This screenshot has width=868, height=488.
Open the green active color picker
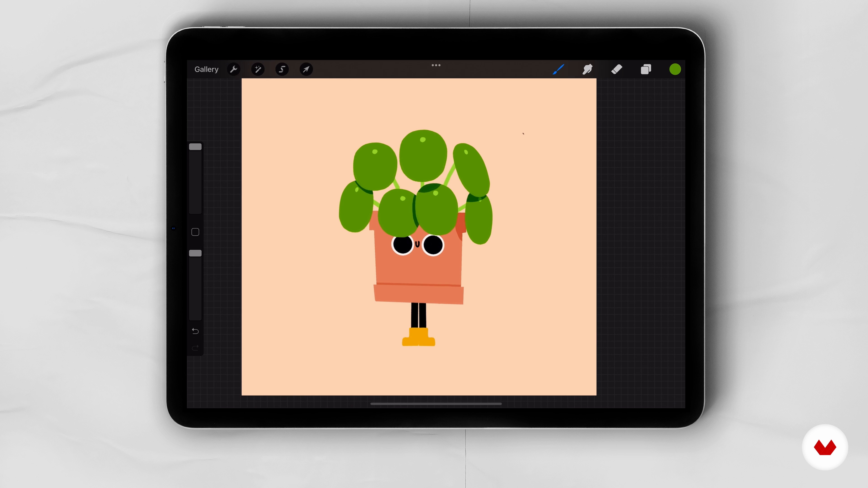pyautogui.click(x=675, y=69)
